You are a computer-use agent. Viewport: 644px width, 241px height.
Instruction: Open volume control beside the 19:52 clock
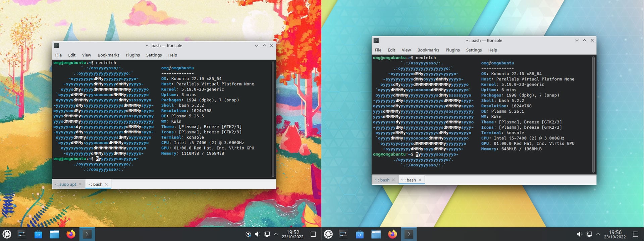click(x=257, y=234)
